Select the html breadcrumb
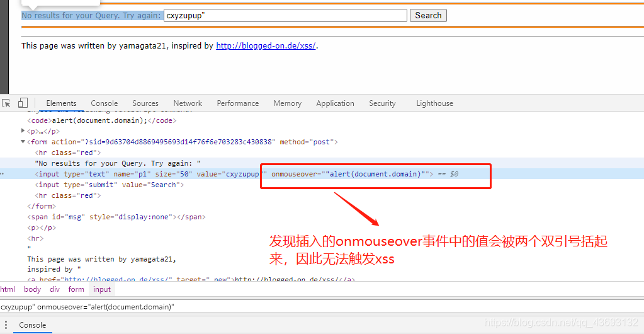This screenshot has height=334, width=644. tap(8, 289)
